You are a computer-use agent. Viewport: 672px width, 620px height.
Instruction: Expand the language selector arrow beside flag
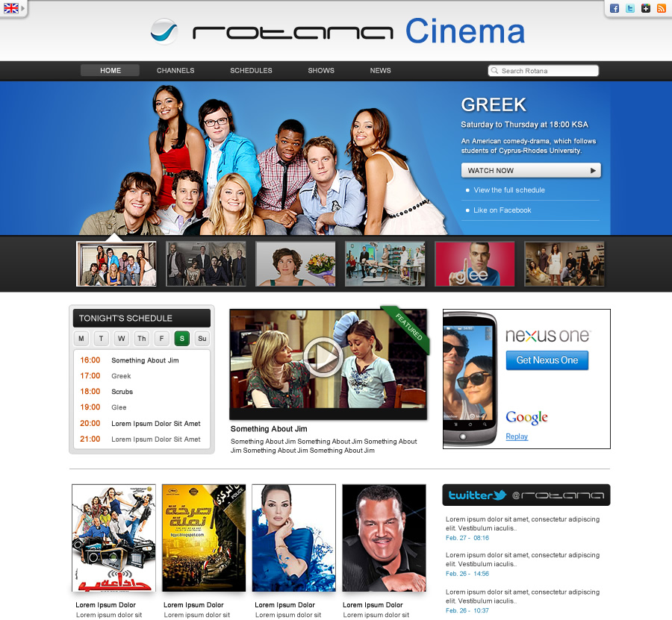[22, 8]
